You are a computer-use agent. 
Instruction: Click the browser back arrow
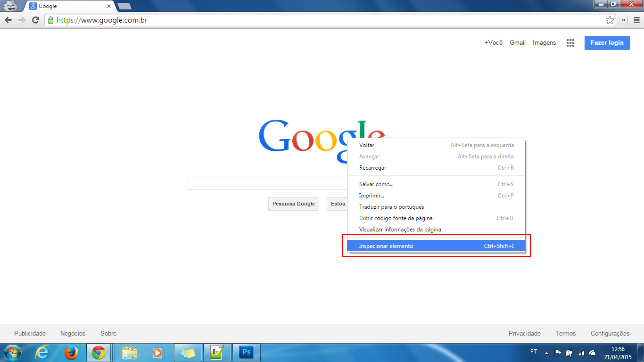pos(8,20)
